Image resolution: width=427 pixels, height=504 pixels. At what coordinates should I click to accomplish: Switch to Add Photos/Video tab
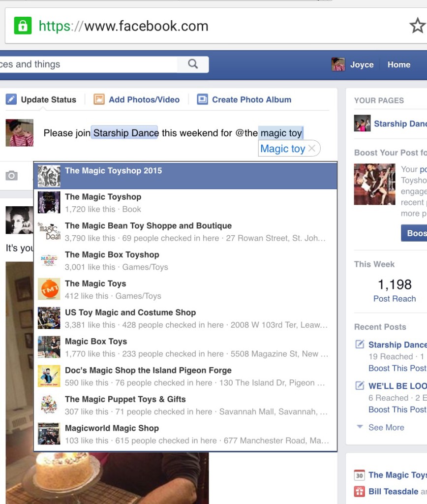pos(144,99)
